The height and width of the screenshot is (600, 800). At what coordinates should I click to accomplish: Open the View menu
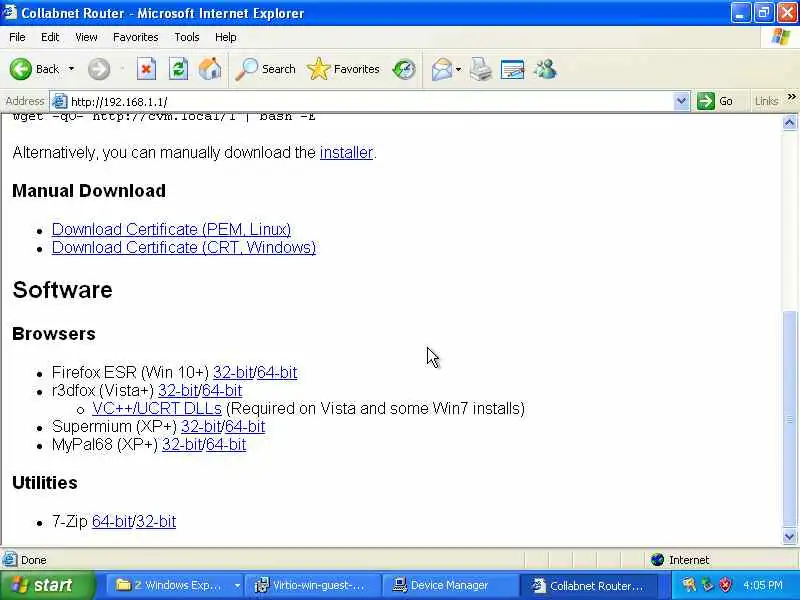86,37
